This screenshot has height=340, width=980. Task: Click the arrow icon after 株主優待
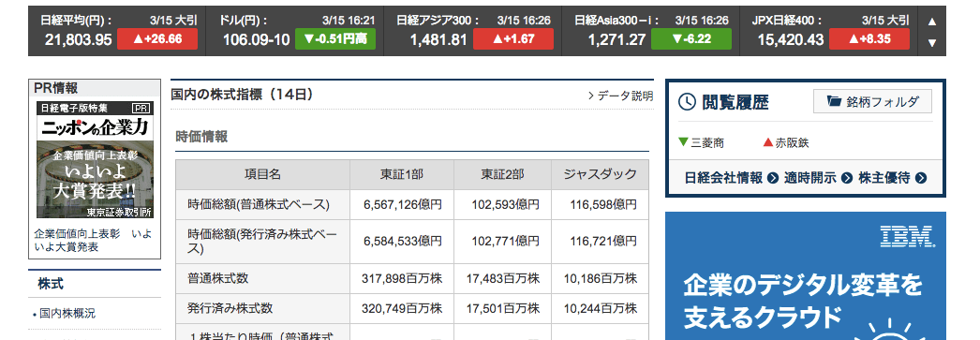click(921, 178)
